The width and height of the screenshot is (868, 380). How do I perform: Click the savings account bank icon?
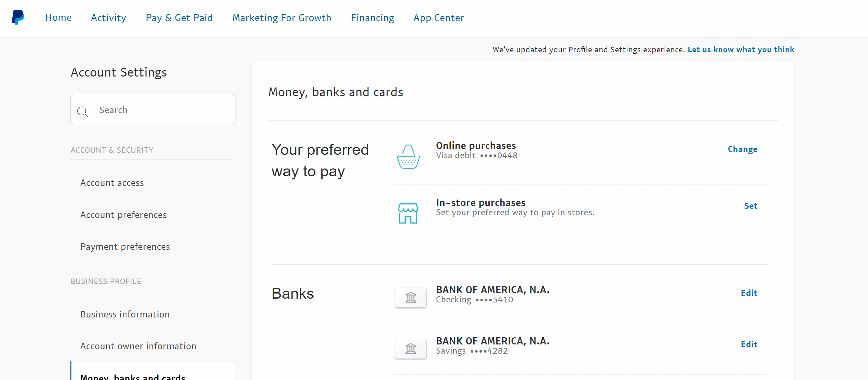(411, 349)
